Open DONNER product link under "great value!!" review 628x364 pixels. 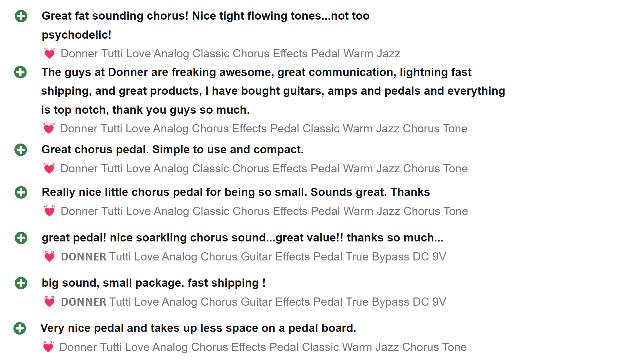point(253,257)
